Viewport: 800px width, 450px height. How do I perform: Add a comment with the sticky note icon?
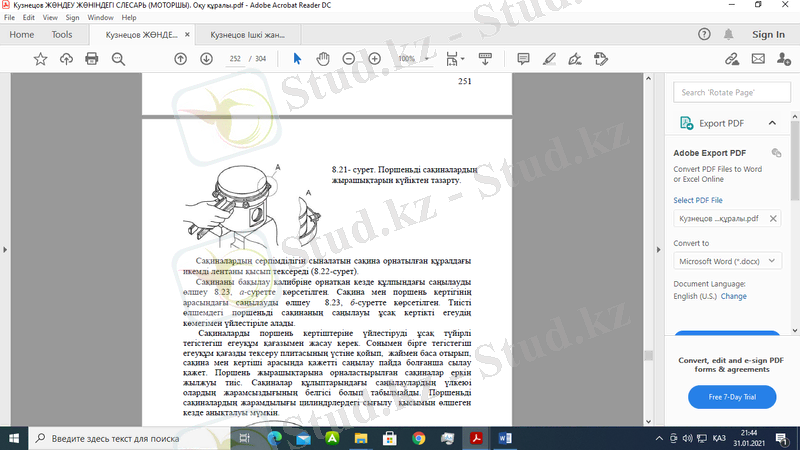523,59
